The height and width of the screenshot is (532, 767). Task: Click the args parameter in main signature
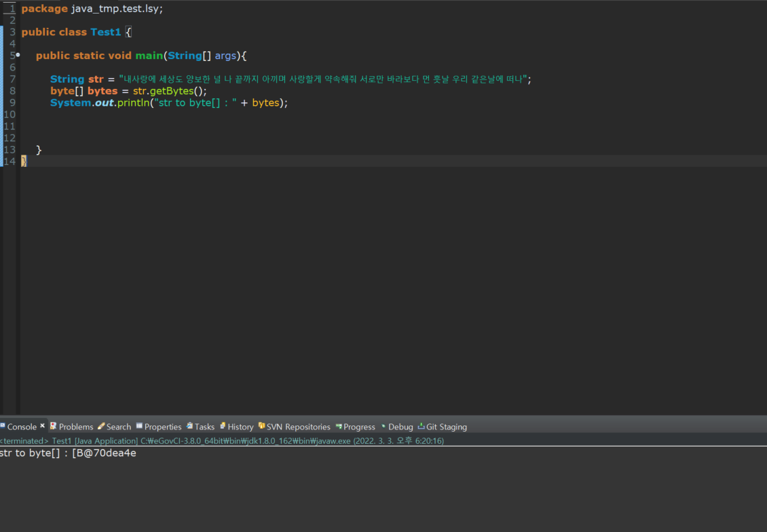pyautogui.click(x=225, y=56)
